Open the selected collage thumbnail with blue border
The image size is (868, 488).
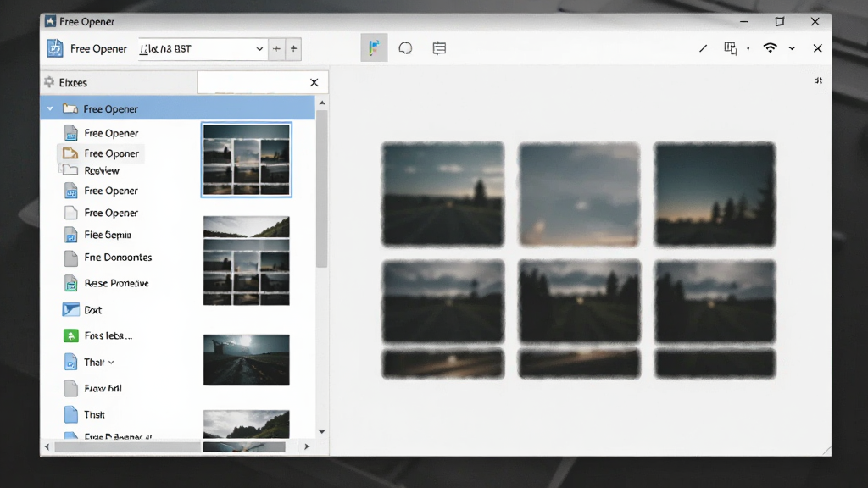tap(247, 160)
